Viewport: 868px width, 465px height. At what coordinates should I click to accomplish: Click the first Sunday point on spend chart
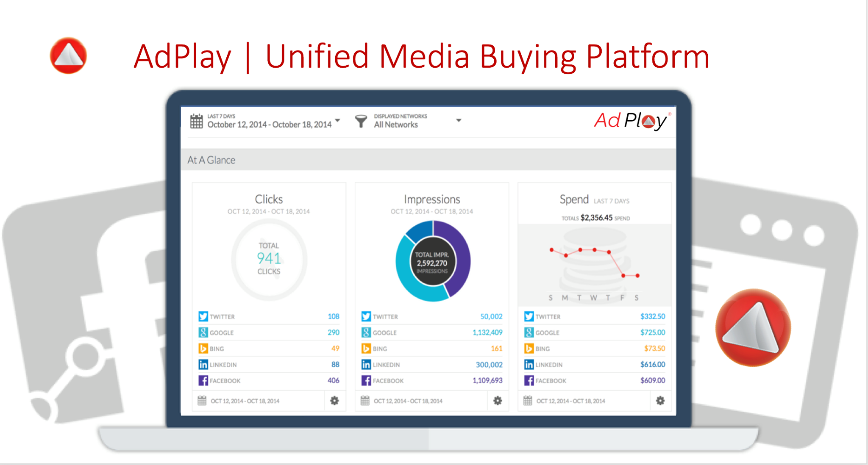coord(551,250)
